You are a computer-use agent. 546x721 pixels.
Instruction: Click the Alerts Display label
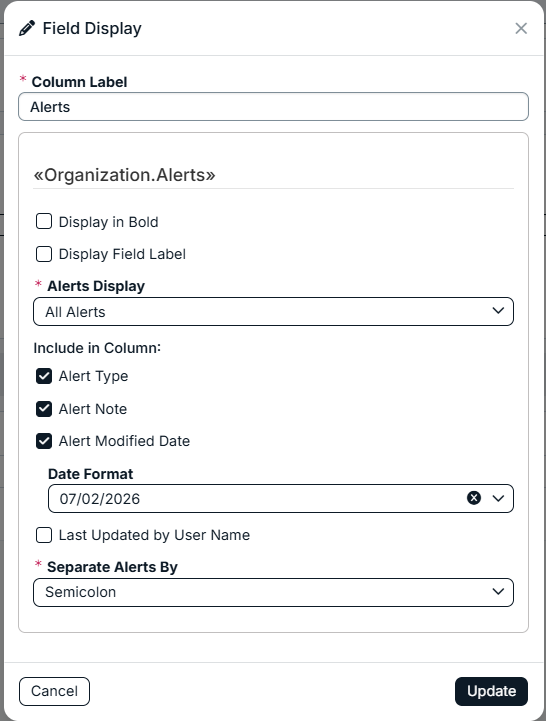click(x=96, y=286)
